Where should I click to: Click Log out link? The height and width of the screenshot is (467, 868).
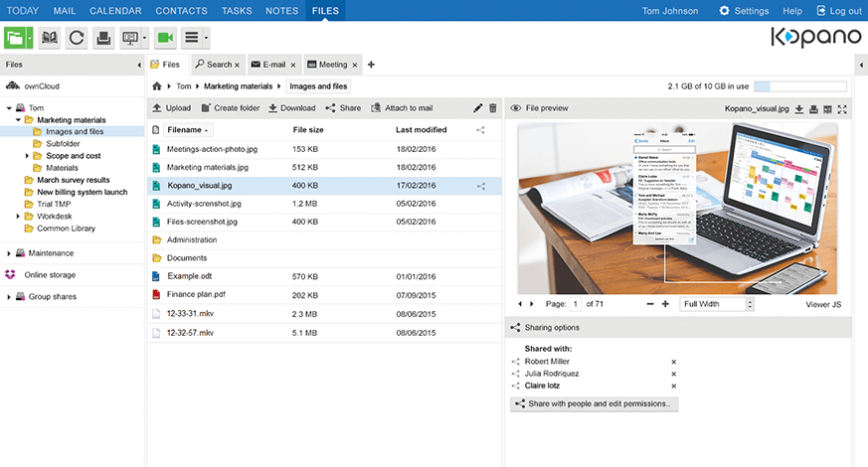(839, 11)
